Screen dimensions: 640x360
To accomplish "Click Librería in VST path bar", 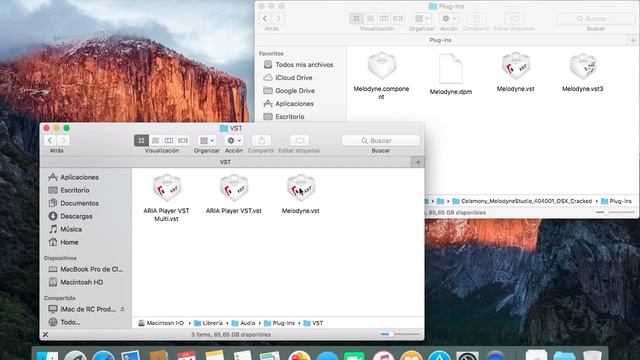I will [x=209, y=323].
